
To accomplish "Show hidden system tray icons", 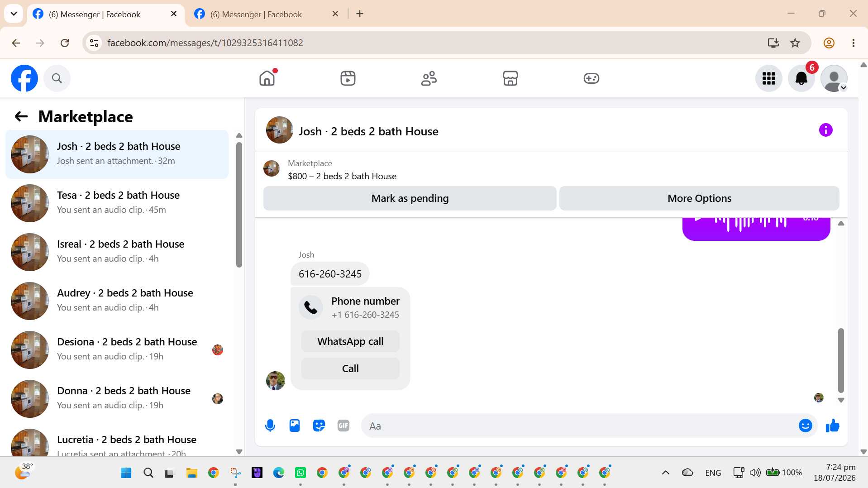I will pyautogui.click(x=665, y=473).
